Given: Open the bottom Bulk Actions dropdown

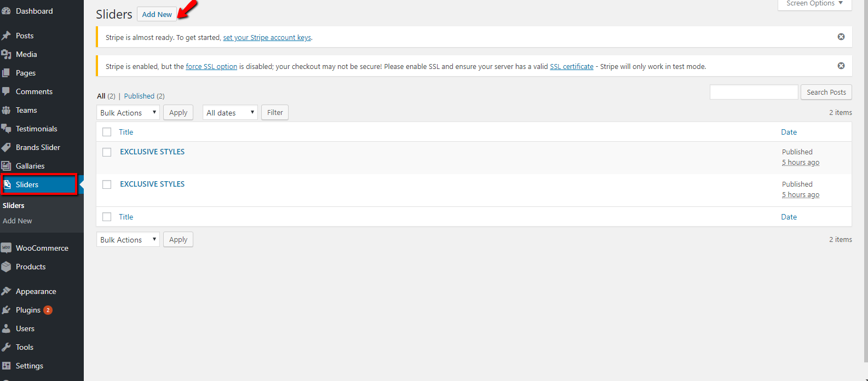Looking at the screenshot, I should pyautogui.click(x=128, y=239).
